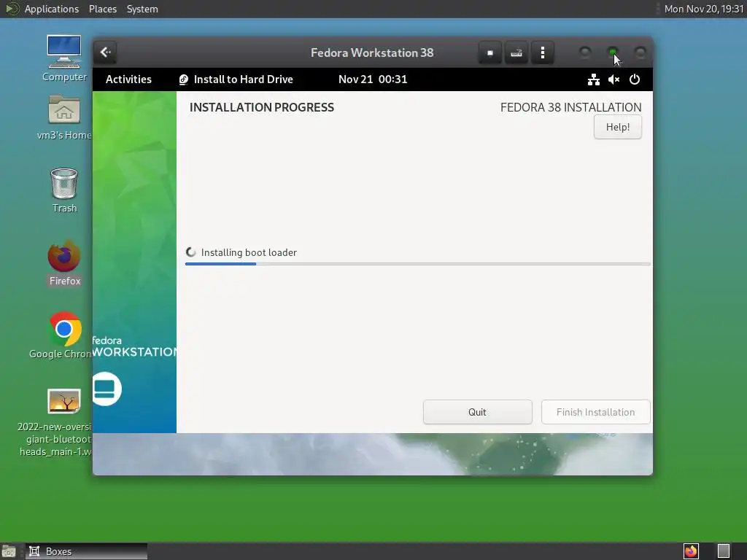
Task: Click the white installer hub icon in sidebar
Action: tap(107, 389)
